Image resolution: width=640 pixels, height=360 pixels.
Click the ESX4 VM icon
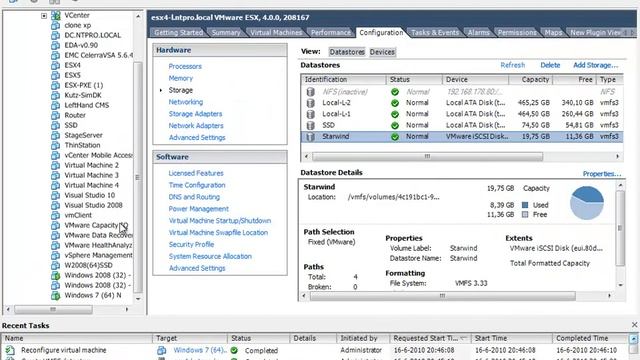[56, 65]
